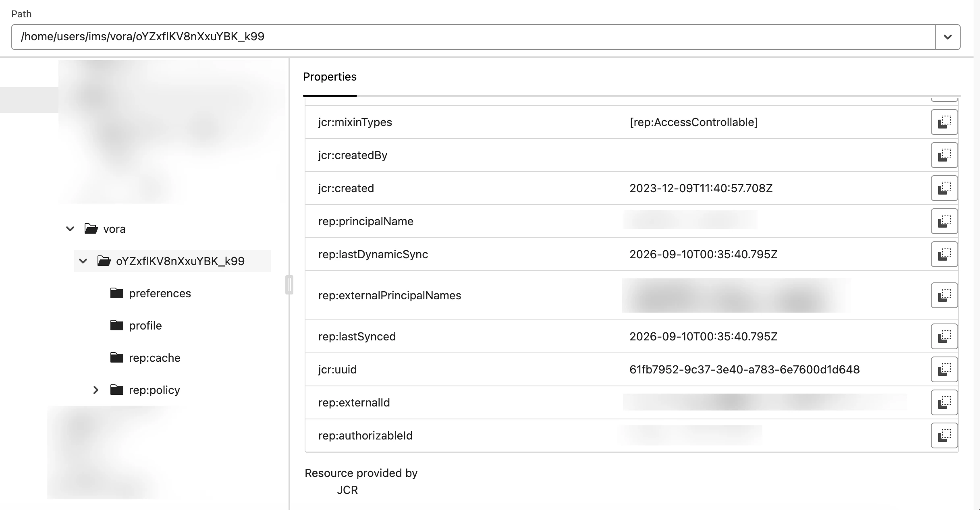Click into the Path input field
Screen dimensions: 980x510
coord(473,37)
